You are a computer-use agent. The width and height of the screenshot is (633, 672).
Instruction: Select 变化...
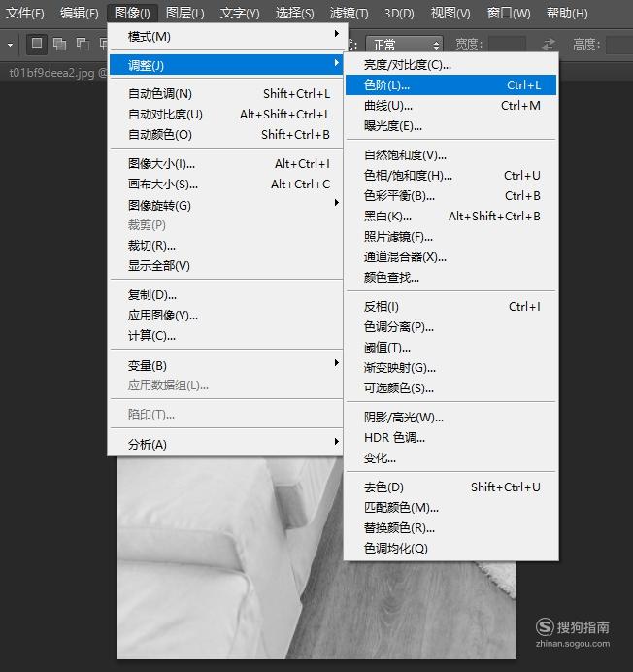[450, 458]
